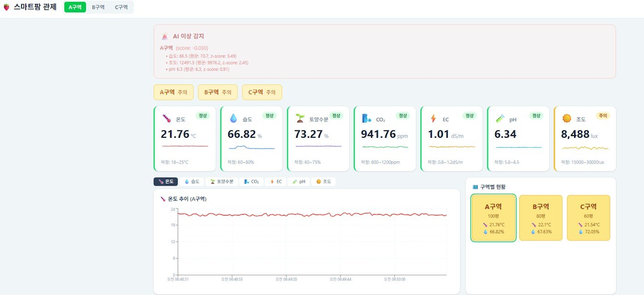Click the sun icon on 조도 card

pos(567,119)
